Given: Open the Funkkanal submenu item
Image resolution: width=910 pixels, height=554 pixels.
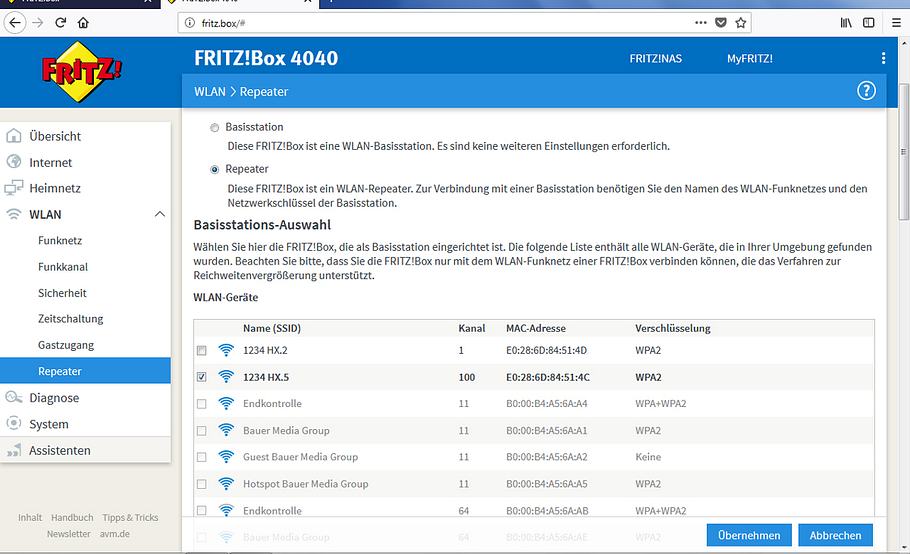Looking at the screenshot, I should coord(63,267).
